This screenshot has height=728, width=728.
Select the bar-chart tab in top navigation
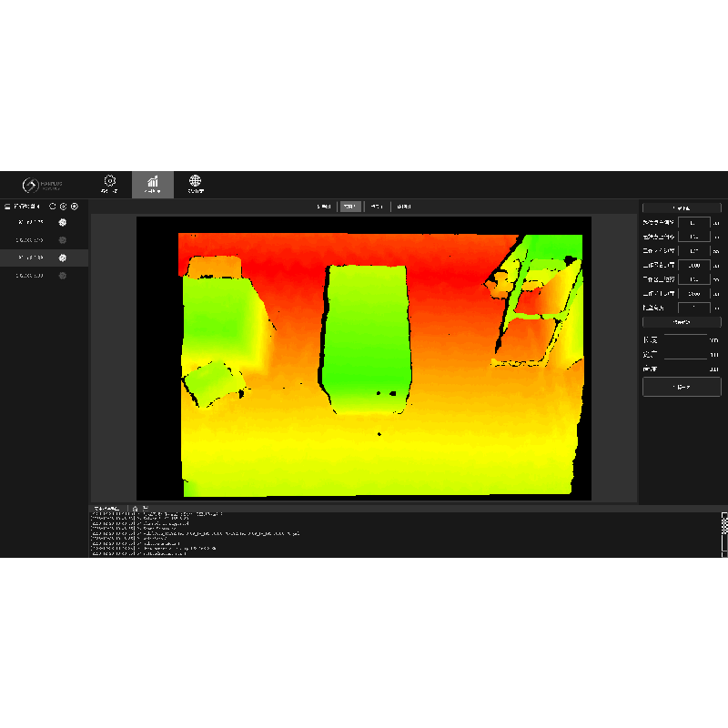(x=153, y=185)
